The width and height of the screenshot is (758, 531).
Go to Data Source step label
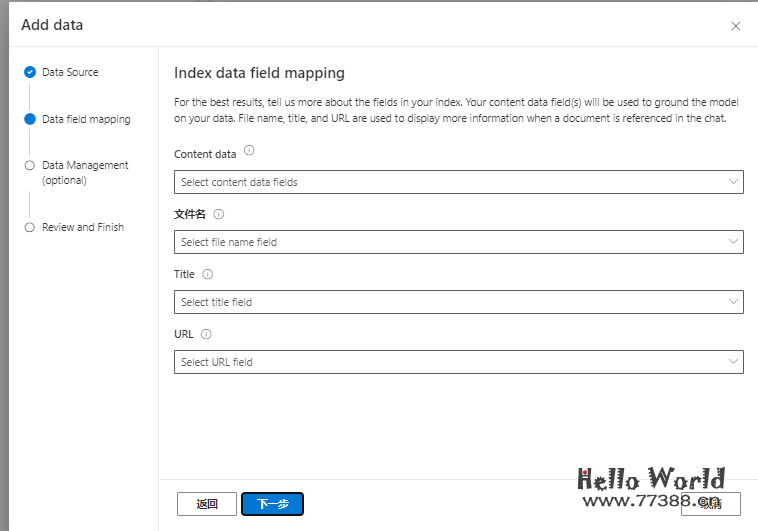tap(70, 72)
